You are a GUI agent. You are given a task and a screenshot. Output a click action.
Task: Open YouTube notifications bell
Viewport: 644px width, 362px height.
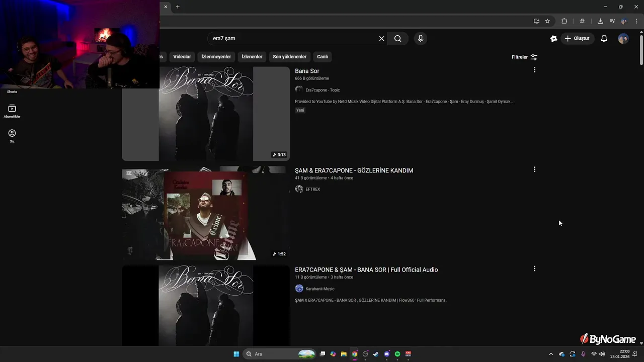(604, 39)
